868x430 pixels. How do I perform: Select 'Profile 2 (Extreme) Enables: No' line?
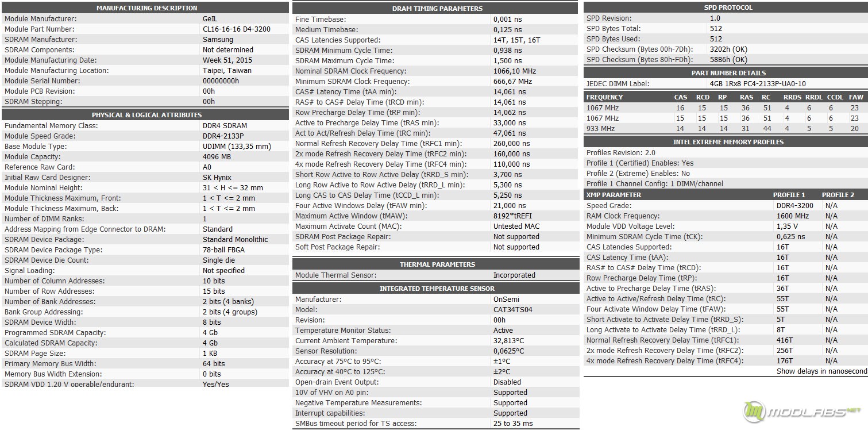click(638, 174)
